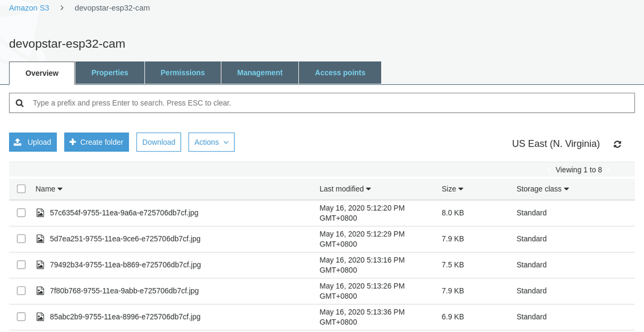This screenshot has width=644, height=332.
Task: Click image file icon for 5d7ea251 jpg
Action: tap(40, 239)
